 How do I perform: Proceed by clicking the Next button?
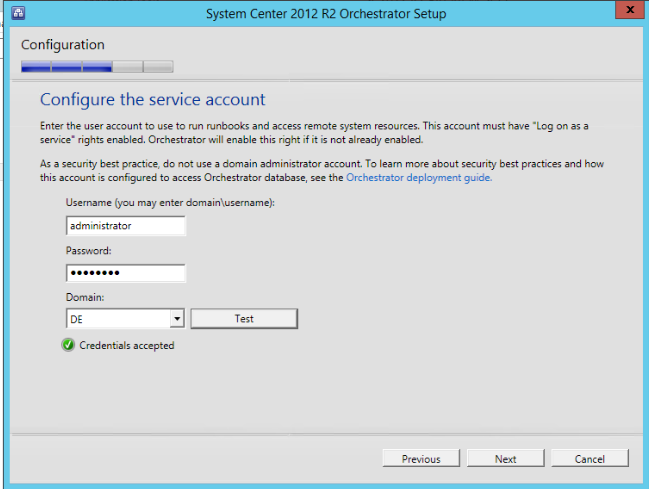505,459
